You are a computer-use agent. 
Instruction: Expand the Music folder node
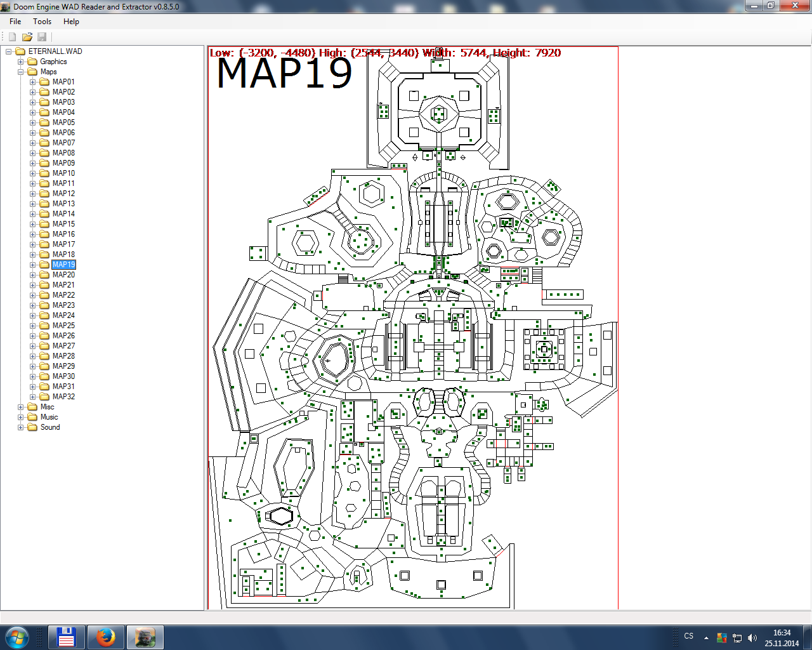(21, 417)
